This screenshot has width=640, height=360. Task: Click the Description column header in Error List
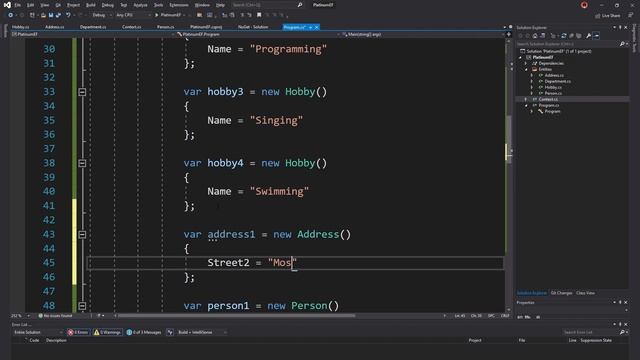(x=56, y=340)
